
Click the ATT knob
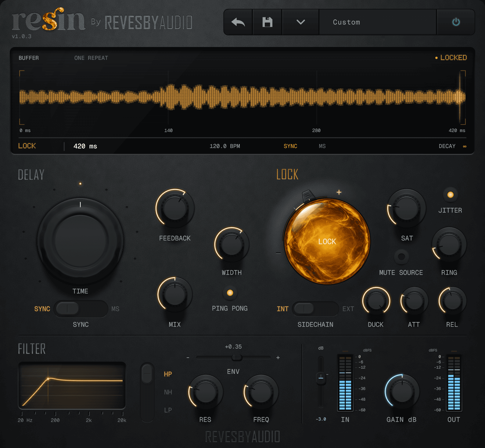[414, 301]
